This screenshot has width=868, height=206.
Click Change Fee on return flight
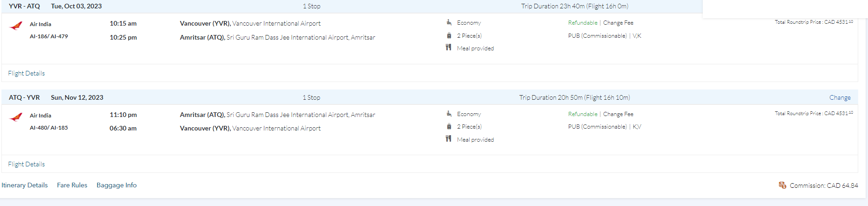coord(618,114)
